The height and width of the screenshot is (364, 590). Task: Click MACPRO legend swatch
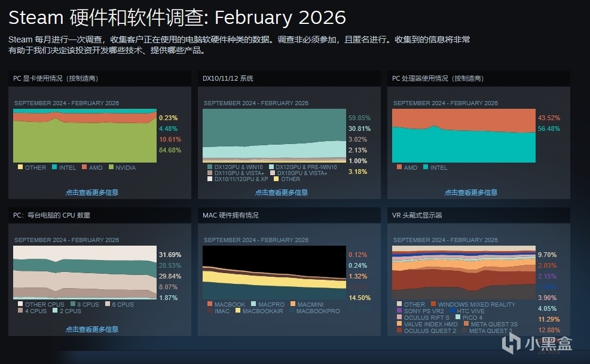[253, 304]
